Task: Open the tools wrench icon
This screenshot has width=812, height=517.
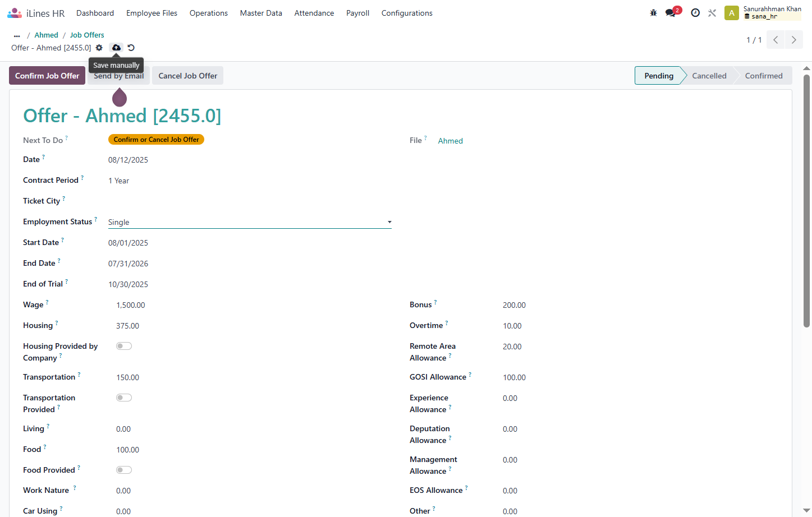Action: pos(712,13)
